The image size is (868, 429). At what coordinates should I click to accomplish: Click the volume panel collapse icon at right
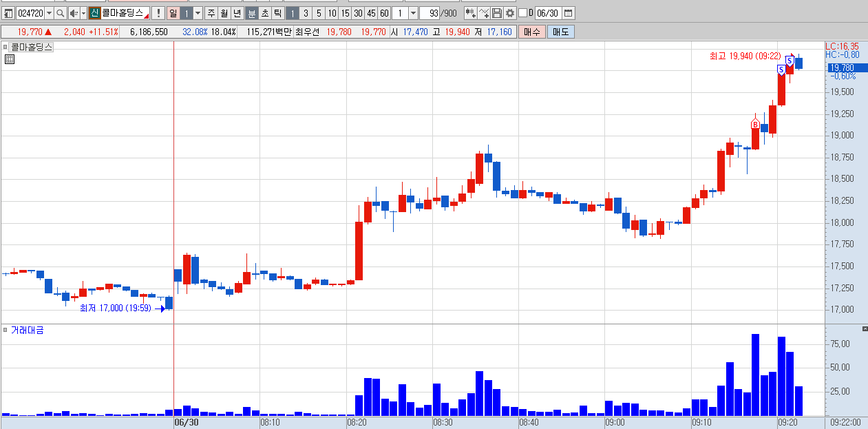pyautogui.click(x=865, y=329)
